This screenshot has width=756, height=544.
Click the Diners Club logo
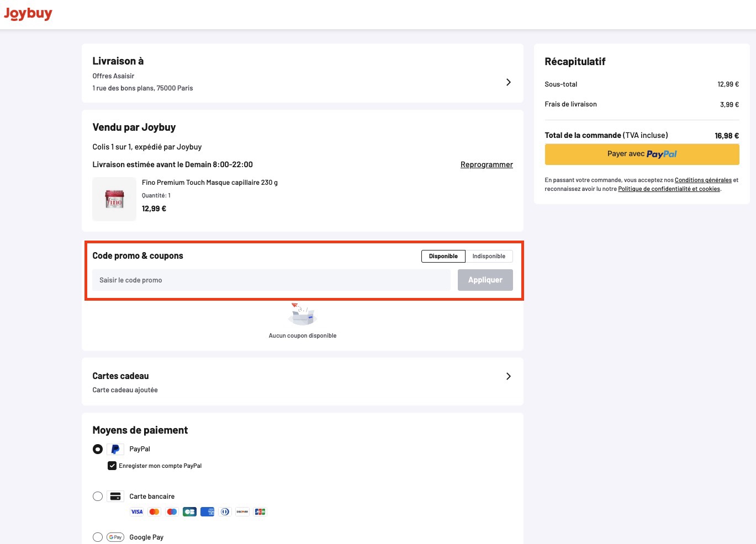pyautogui.click(x=225, y=512)
